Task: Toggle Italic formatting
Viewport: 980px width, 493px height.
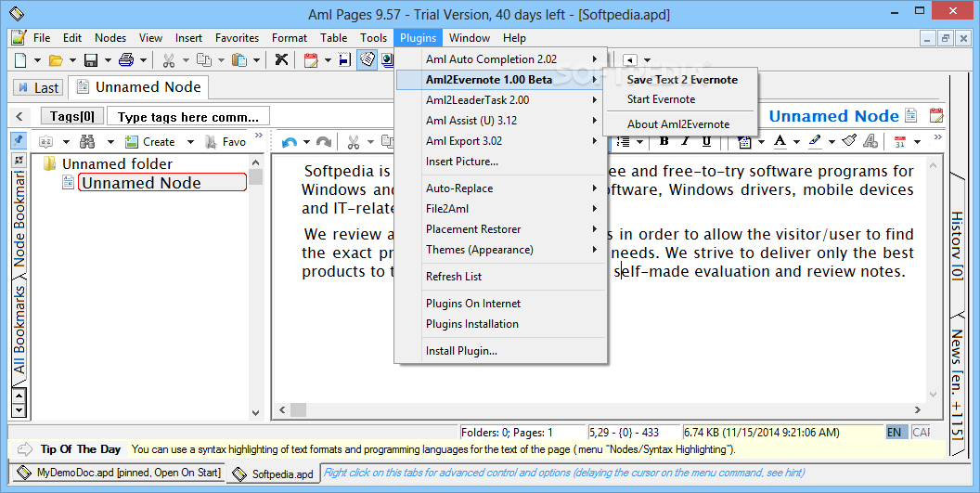Action: coord(685,141)
